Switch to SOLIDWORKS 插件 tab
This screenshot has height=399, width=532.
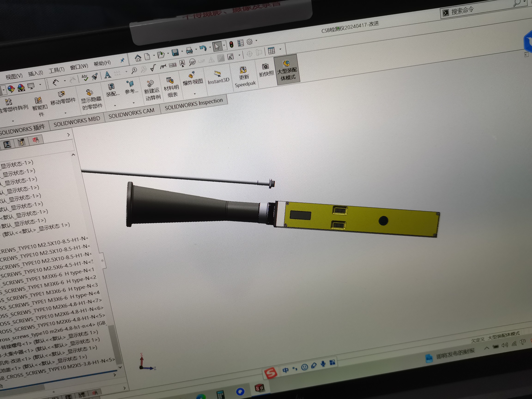click(x=22, y=129)
